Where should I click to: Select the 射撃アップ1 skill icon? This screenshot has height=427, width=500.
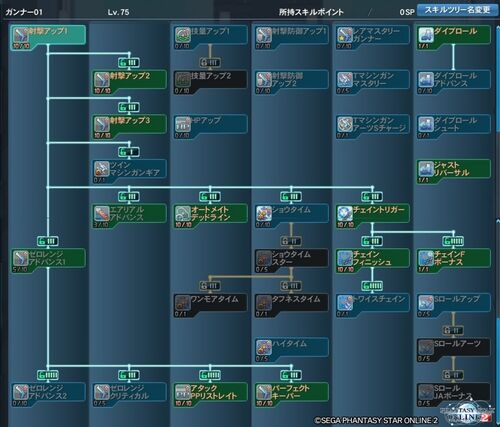click(21, 35)
